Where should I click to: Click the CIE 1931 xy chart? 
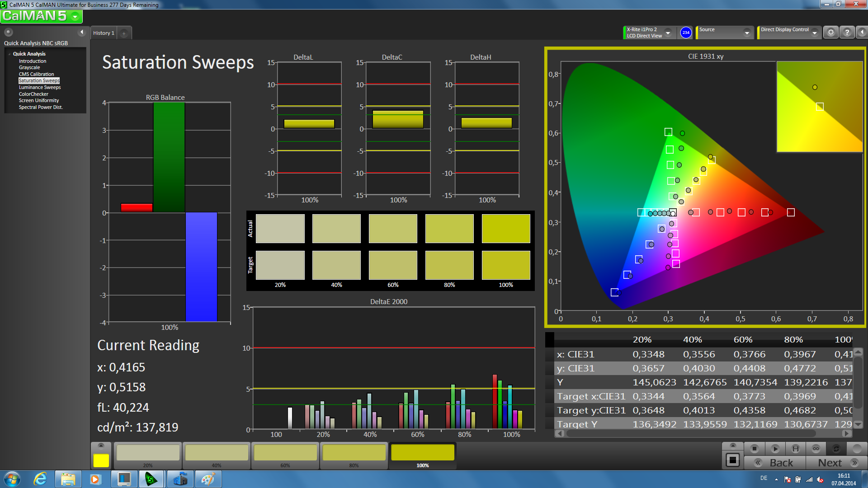click(x=705, y=187)
